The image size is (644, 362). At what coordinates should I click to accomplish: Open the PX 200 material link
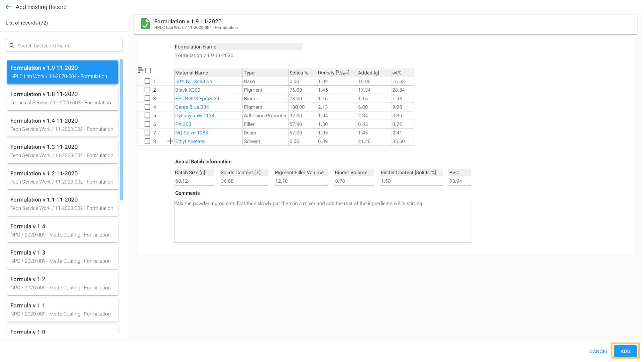click(x=183, y=124)
